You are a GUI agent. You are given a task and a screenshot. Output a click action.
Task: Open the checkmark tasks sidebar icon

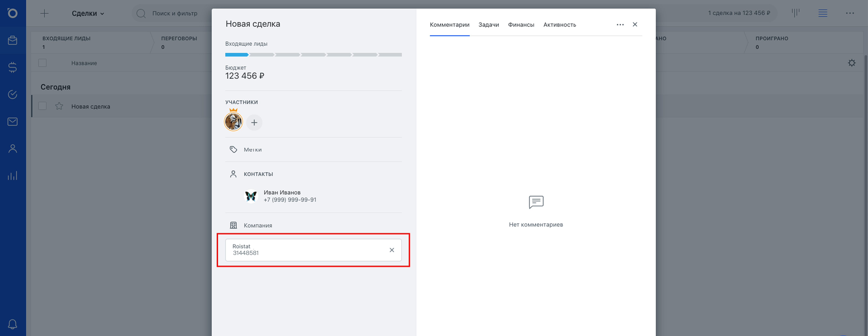12,95
